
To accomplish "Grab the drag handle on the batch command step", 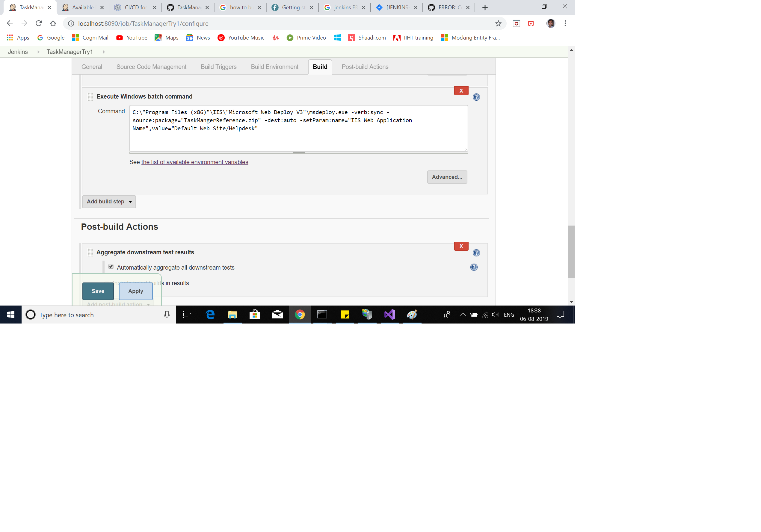I will tap(90, 97).
